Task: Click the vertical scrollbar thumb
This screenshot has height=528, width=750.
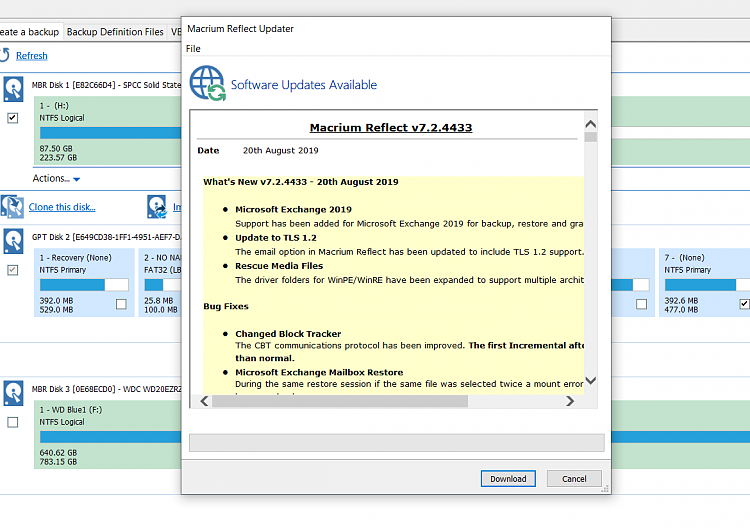Action: [591, 137]
